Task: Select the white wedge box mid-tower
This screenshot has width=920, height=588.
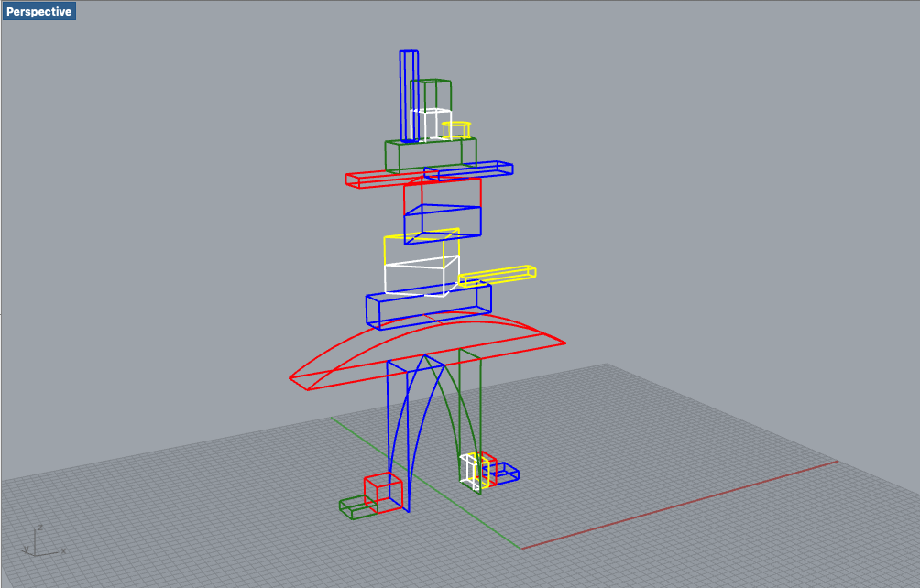Action: click(422, 276)
